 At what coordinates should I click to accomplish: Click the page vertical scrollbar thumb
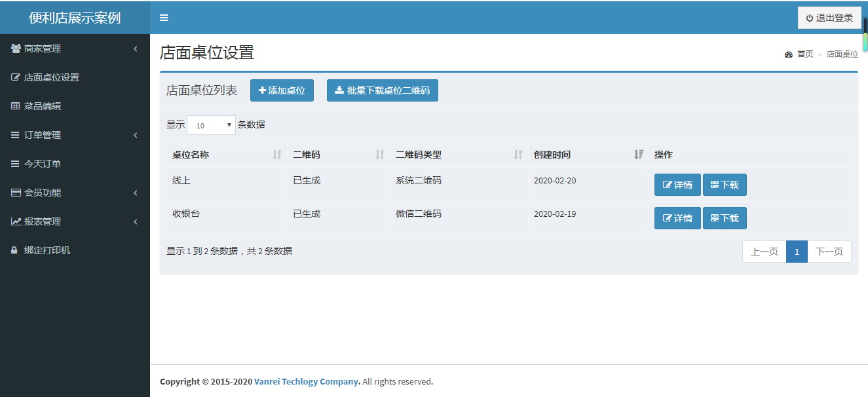tap(865, 35)
